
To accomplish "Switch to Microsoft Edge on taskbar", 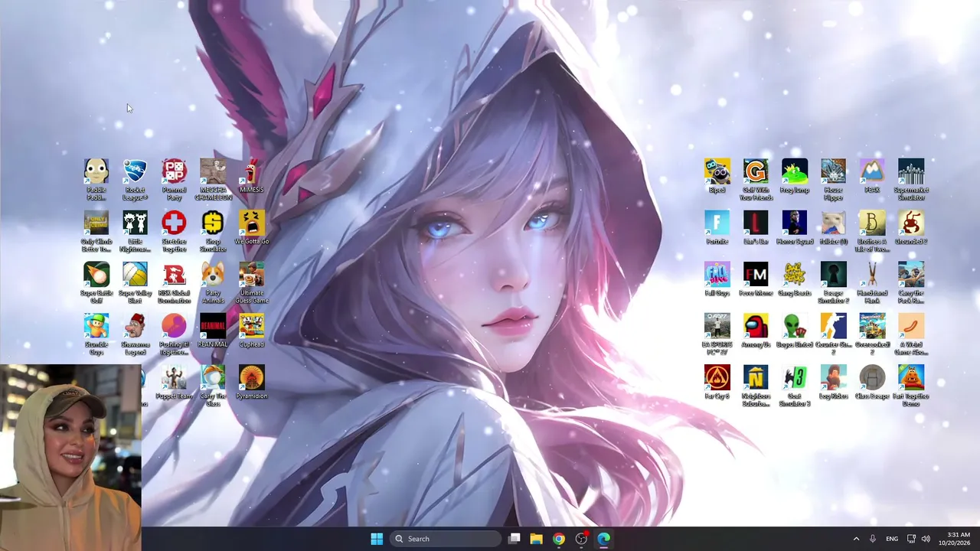I will click(x=603, y=539).
